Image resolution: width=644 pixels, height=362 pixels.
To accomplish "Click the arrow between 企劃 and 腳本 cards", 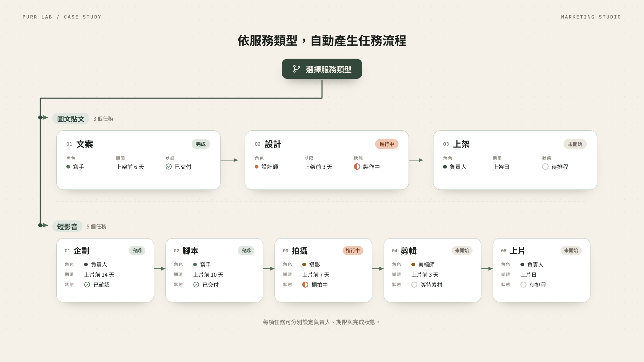I will click(160, 269).
